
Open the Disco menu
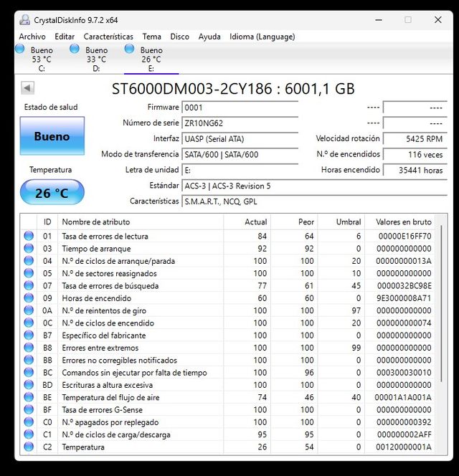tap(179, 37)
